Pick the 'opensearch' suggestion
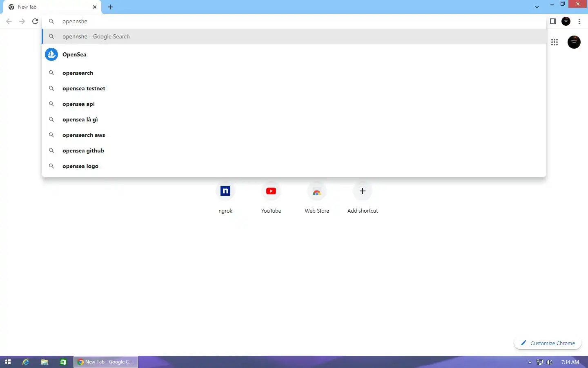 pyautogui.click(x=294, y=73)
